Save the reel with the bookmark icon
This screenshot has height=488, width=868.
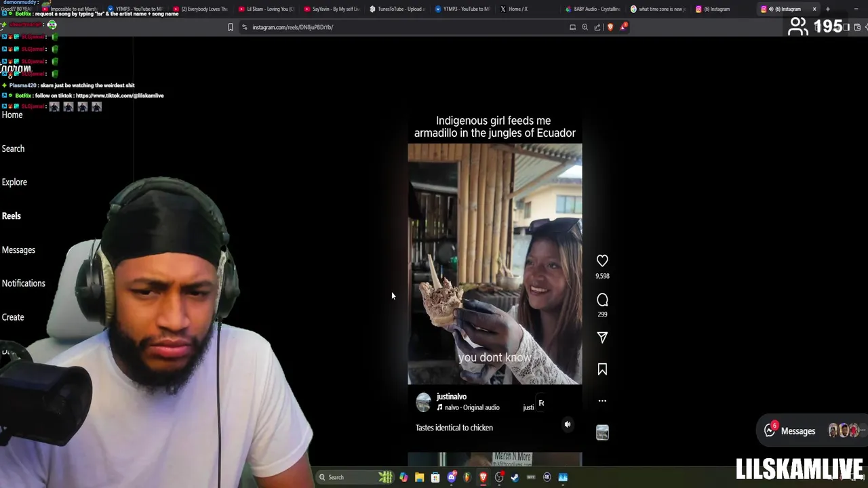coord(602,369)
